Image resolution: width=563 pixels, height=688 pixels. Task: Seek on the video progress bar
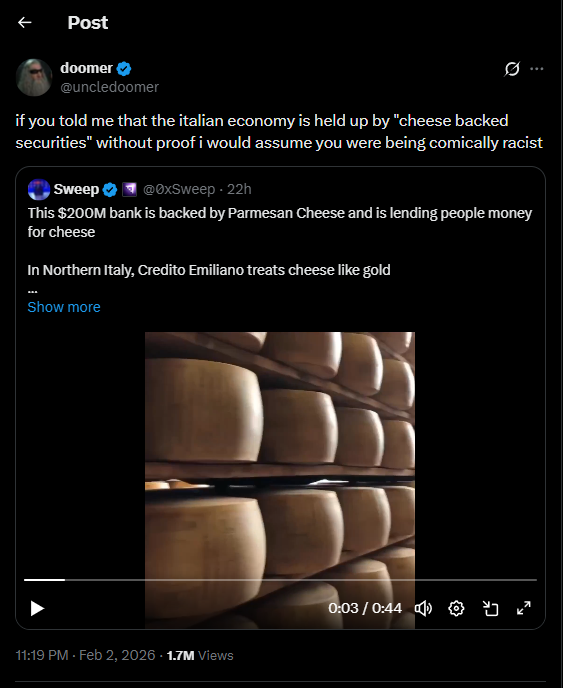point(280,580)
